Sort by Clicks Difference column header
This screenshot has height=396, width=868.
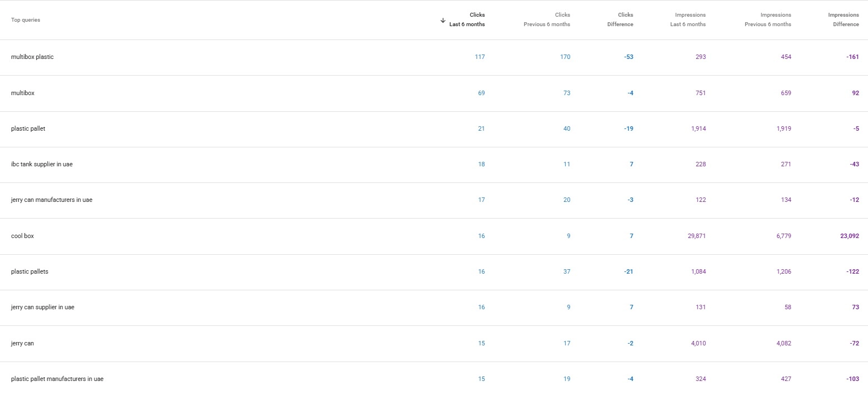coord(620,19)
